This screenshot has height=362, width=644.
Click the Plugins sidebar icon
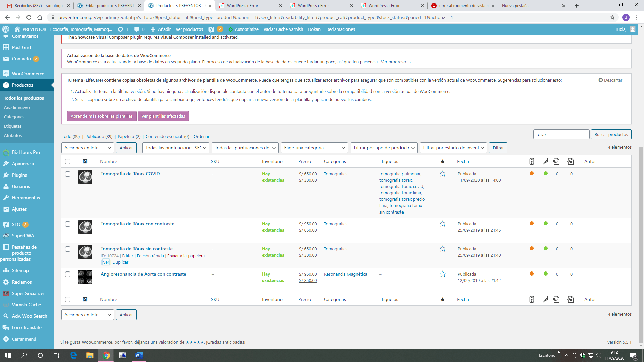6,175
